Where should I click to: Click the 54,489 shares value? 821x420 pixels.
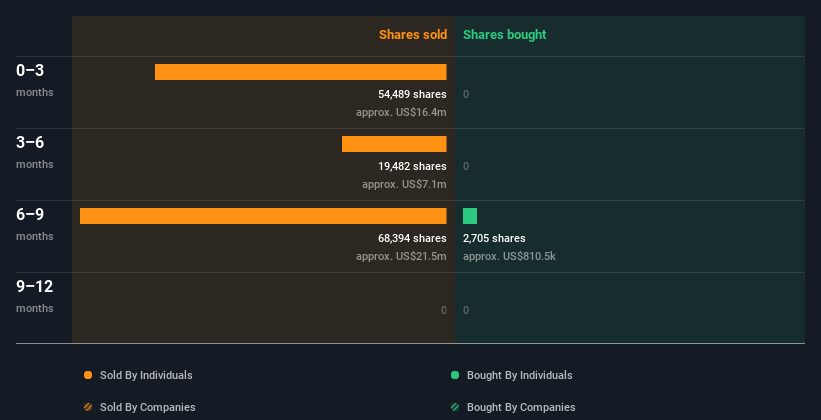point(413,94)
